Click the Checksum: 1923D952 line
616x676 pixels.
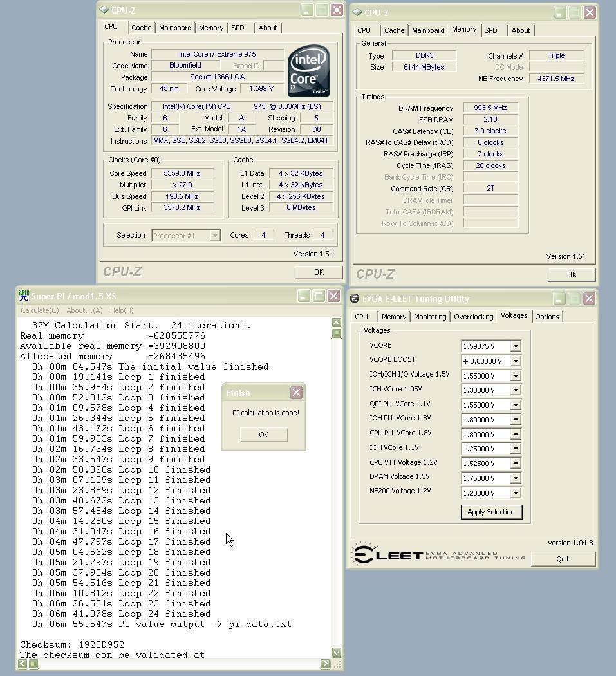pyautogui.click(x=72, y=644)
